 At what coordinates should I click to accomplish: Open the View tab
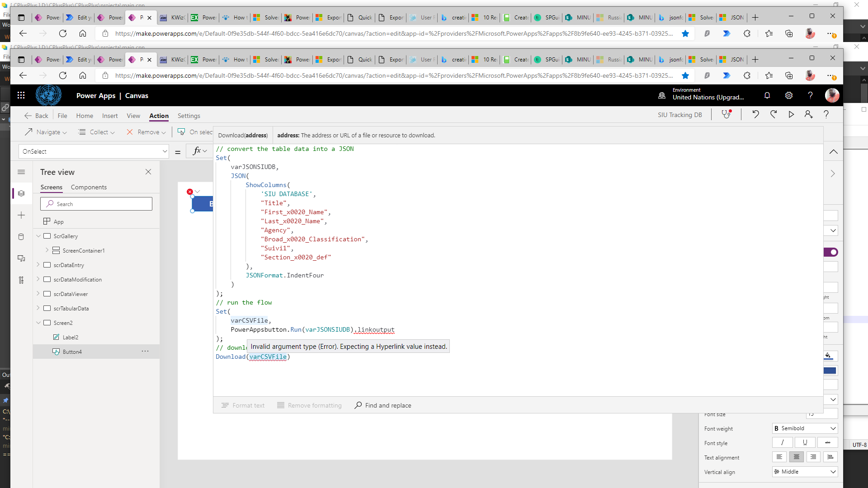[133, 116]
